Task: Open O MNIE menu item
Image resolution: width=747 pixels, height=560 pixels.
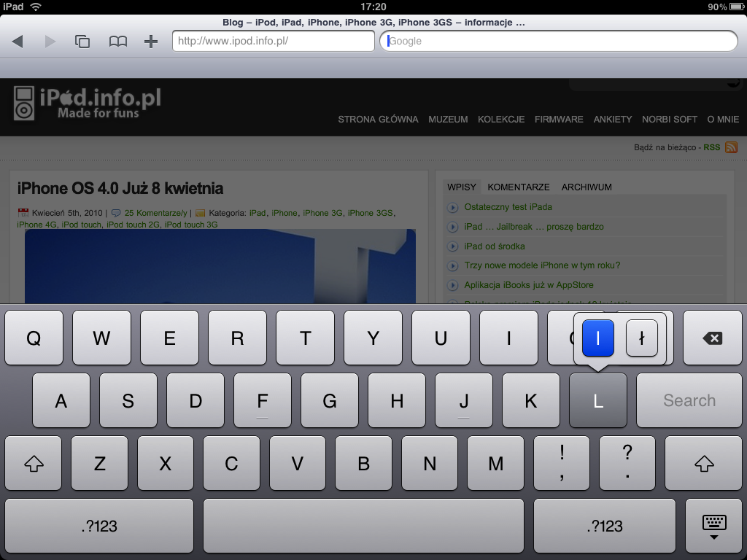Action: 723,120
